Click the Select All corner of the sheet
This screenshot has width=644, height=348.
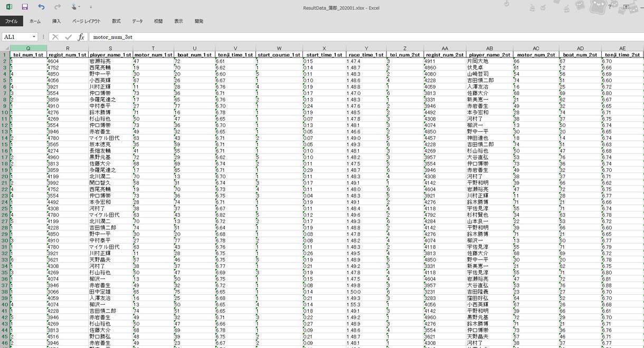pyautogui.click(x=5, y=49)
